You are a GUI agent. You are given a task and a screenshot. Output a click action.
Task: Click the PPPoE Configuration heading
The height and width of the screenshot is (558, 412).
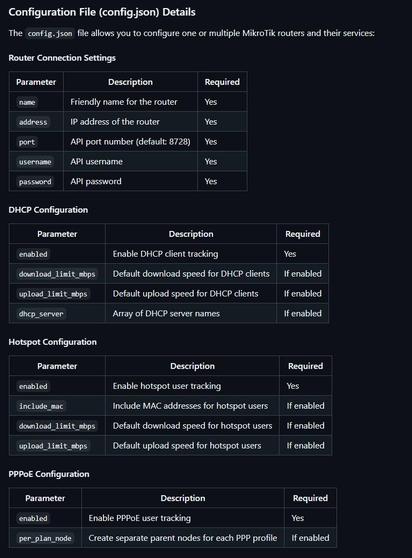point(49,474)
